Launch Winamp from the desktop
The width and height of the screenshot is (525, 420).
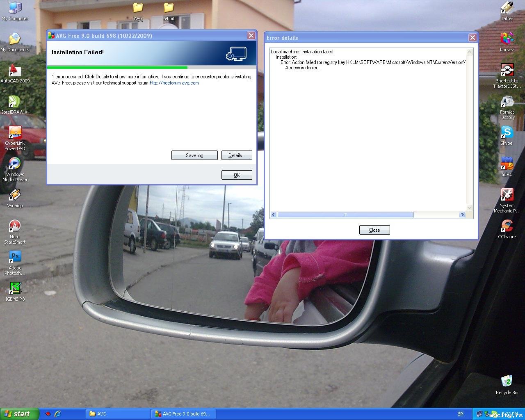point(15,198)
